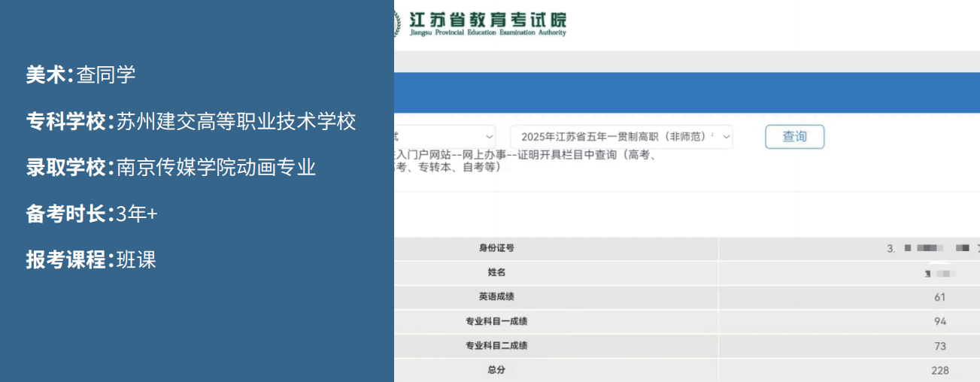Click the total score 228
Screen dimensions: 980x382
point(939,370)
